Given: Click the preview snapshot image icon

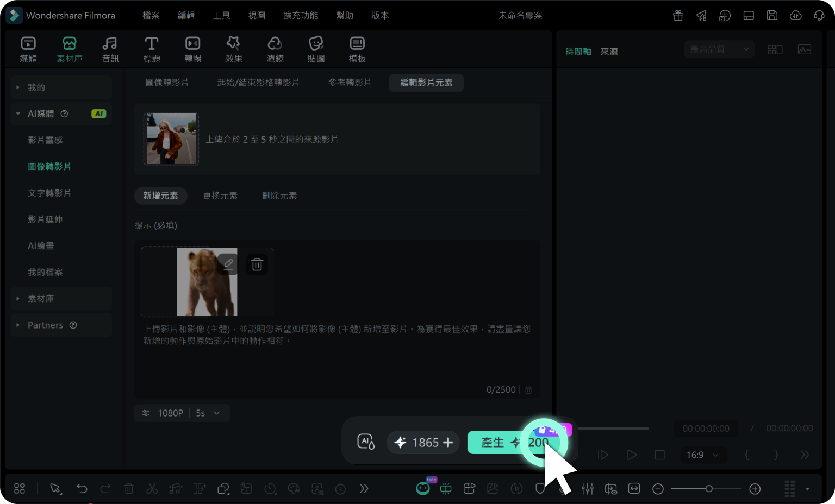Looking at the screenshot, I should (805, 49).
